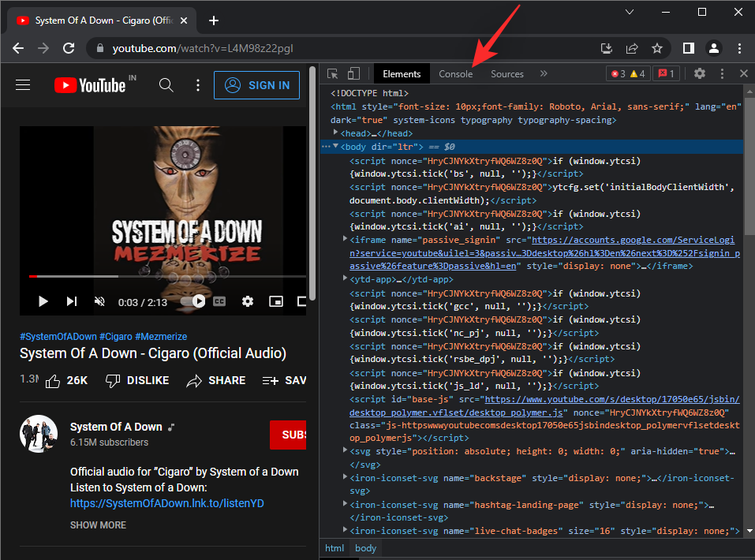
Task: Open DevTools three-dot customize menu
Action: [x=722, y=73]
